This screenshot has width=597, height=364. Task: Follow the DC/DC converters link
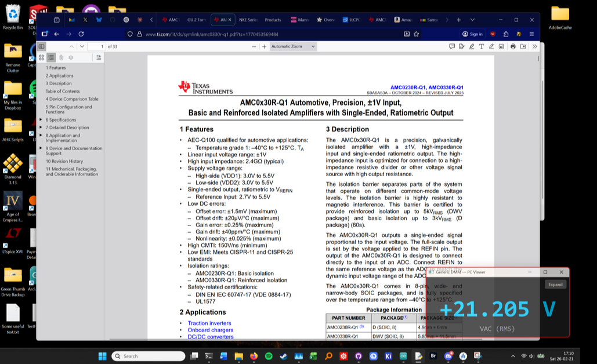click(210, 337)
